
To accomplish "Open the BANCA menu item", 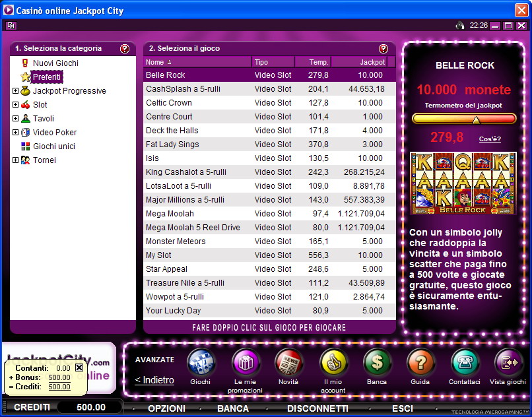I will click(x=233, y=408).
